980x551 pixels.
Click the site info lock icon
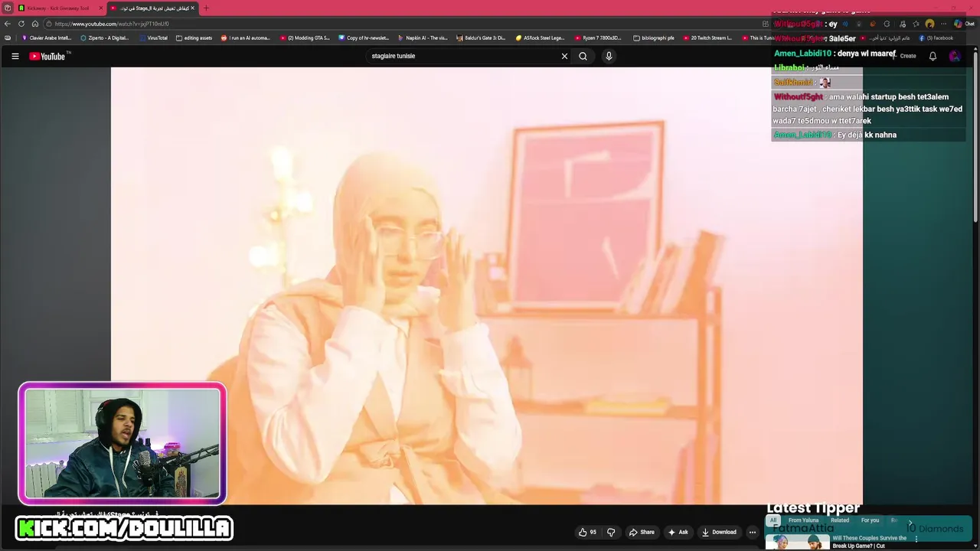pyautogui.click(x=48, y=24)
